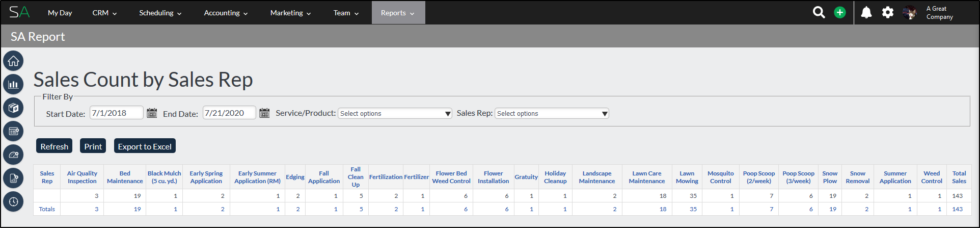The image size is (980, 228).
Task: Expand the Team menu
Action: [346, 13]
